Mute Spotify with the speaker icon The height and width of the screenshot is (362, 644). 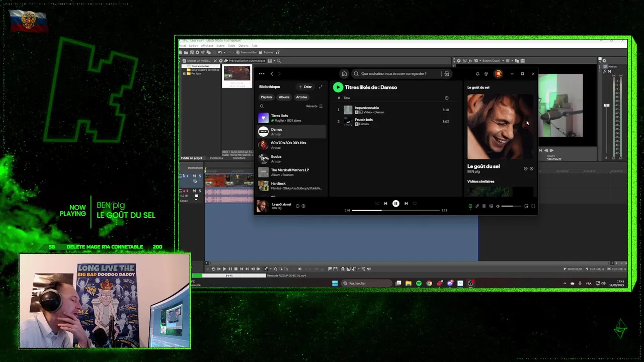[498, 206]
